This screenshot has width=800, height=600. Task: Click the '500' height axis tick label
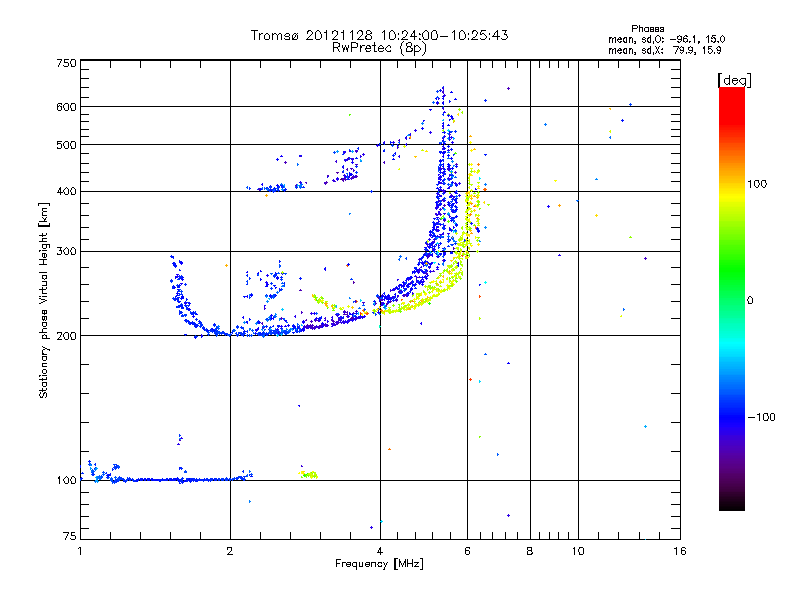67,145
